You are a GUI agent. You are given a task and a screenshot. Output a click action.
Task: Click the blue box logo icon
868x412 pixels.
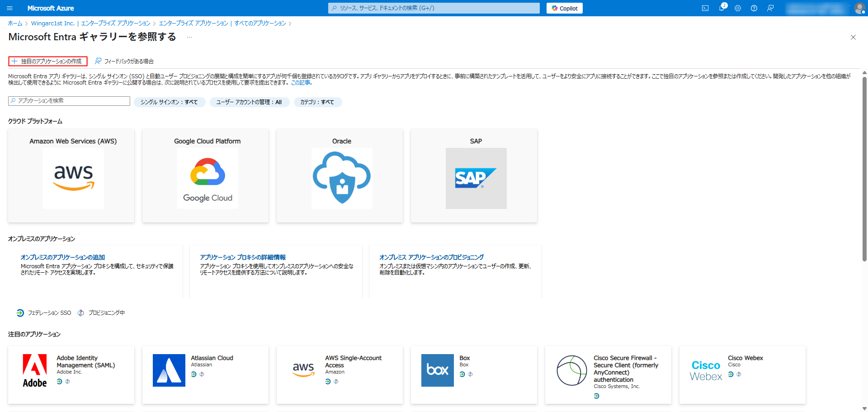[438, 370]
